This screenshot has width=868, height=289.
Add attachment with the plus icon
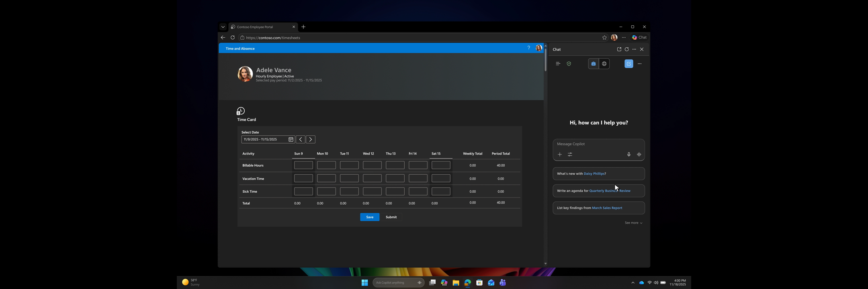click(x=560, y=154)
